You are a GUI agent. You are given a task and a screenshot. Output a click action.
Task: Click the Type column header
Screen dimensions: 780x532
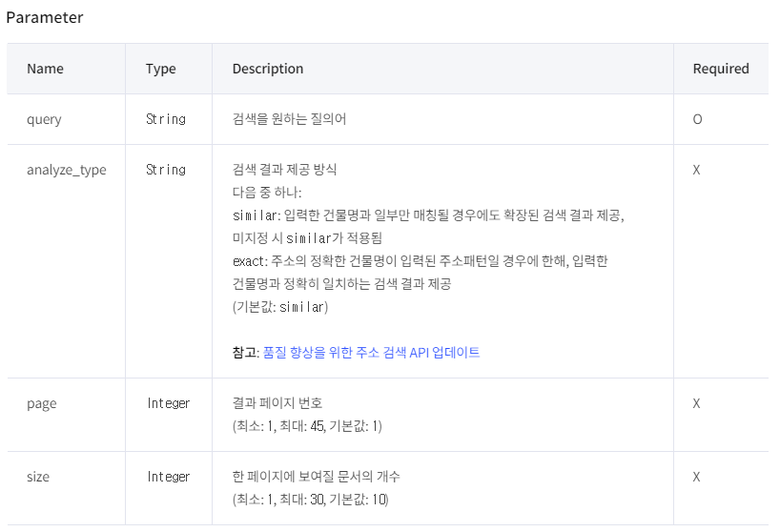[x=161, y=69]
